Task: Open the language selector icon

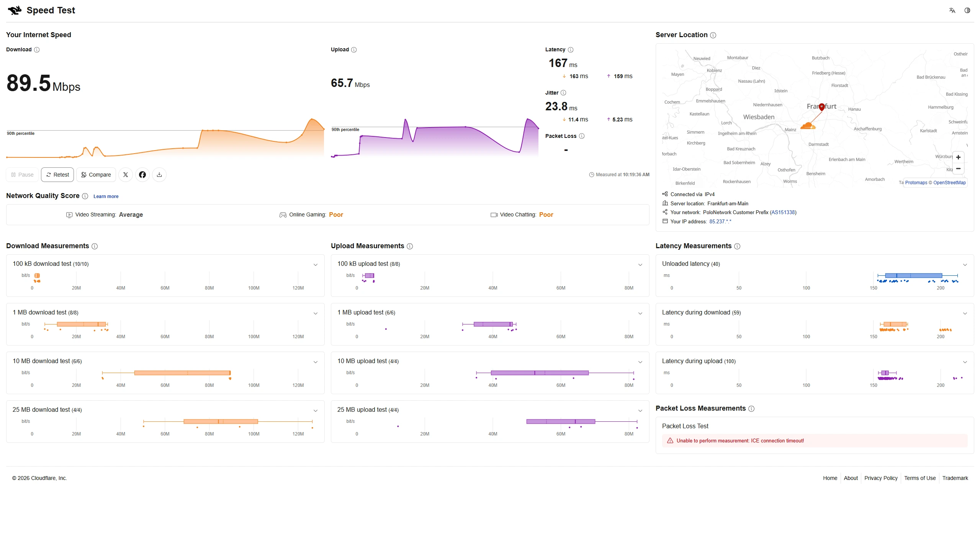Action: [952, 10]
